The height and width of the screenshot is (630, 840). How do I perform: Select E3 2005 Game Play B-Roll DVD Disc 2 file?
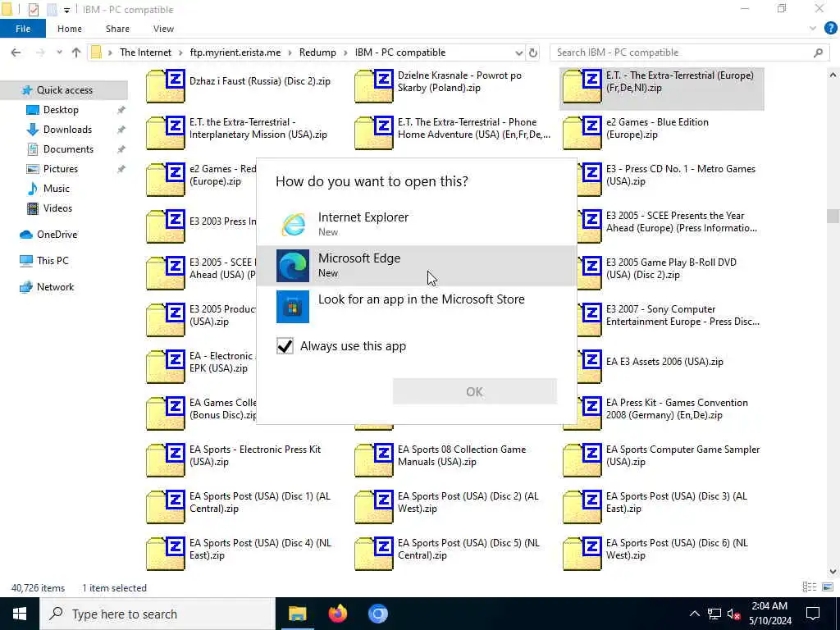click(x=663, y=273)
